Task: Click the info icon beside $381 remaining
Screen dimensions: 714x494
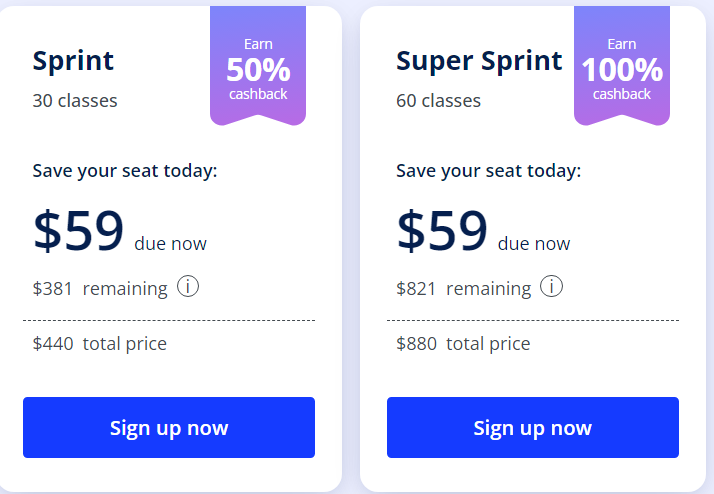Action: [x=188, y=286]
